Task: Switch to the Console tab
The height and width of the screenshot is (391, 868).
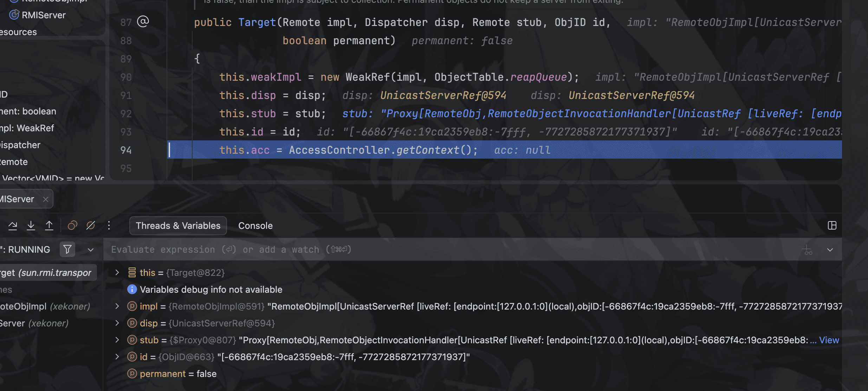Action: (x=255, y=225)
